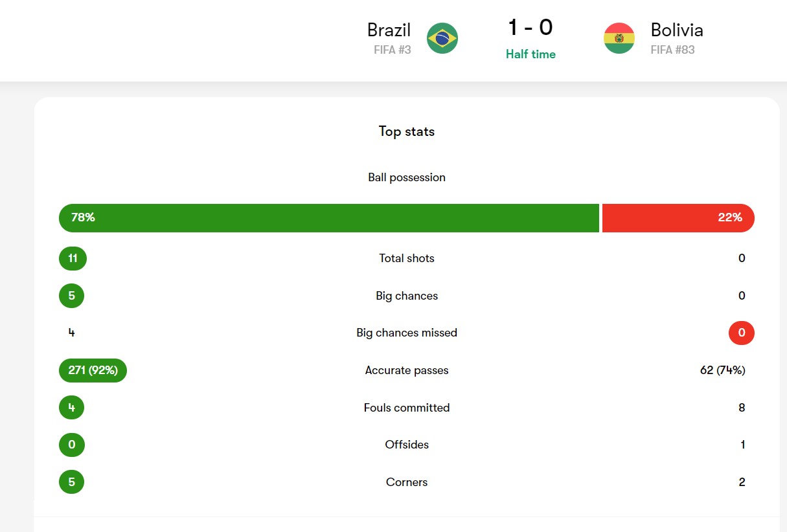Viewport: 787px width, 532px height.
Task: Click the Brazil flag icon
Action: tap(442, 38)
